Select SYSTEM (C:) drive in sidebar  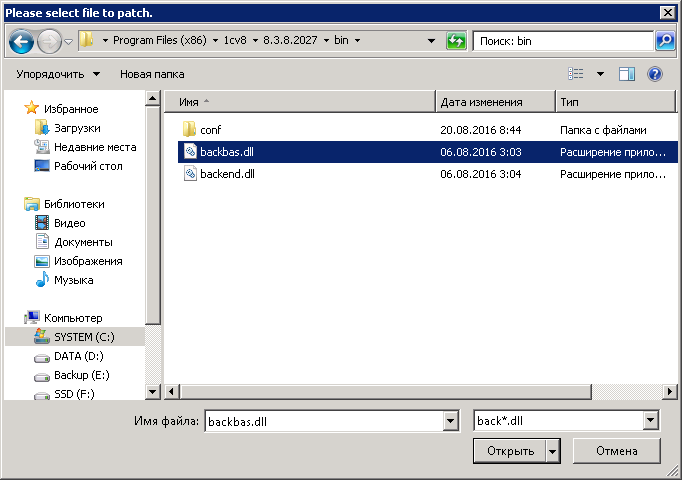tap(84, 337)
